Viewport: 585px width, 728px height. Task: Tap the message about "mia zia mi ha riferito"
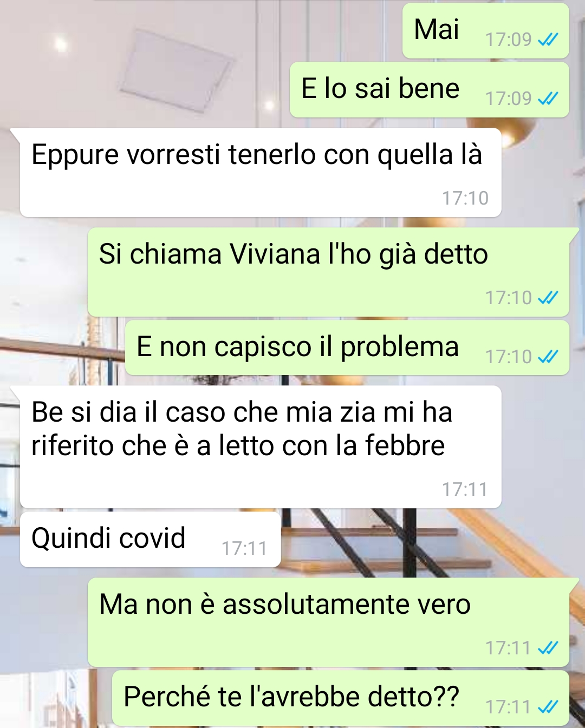pos(259,447)
